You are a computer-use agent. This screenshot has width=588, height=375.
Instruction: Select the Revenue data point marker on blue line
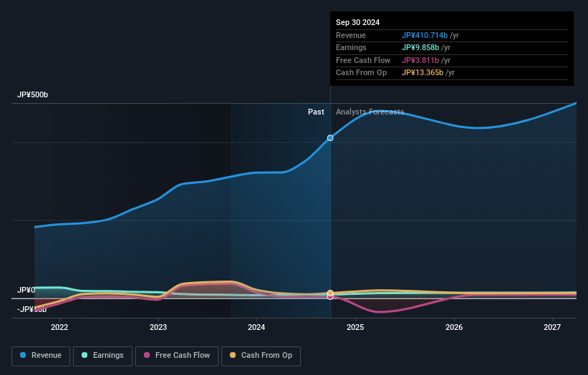click(x=330, y=138)
